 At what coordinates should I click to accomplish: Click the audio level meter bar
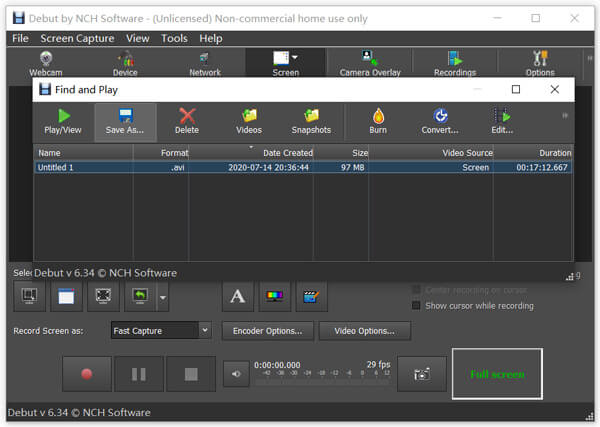[322, 381]
